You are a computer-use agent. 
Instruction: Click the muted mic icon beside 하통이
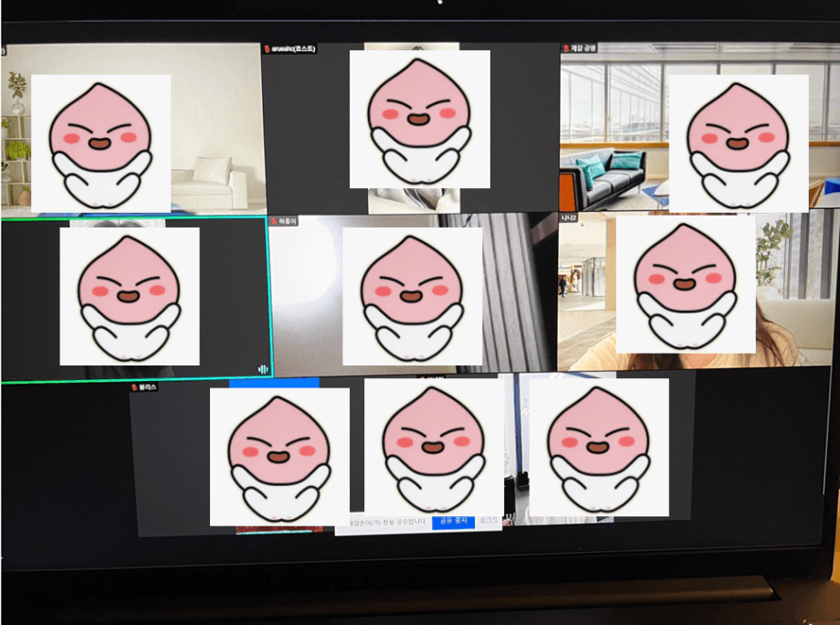274,221
